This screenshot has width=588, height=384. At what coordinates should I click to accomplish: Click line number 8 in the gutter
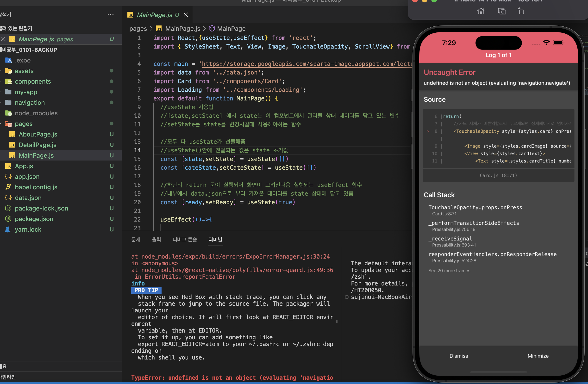click(139, 98)
